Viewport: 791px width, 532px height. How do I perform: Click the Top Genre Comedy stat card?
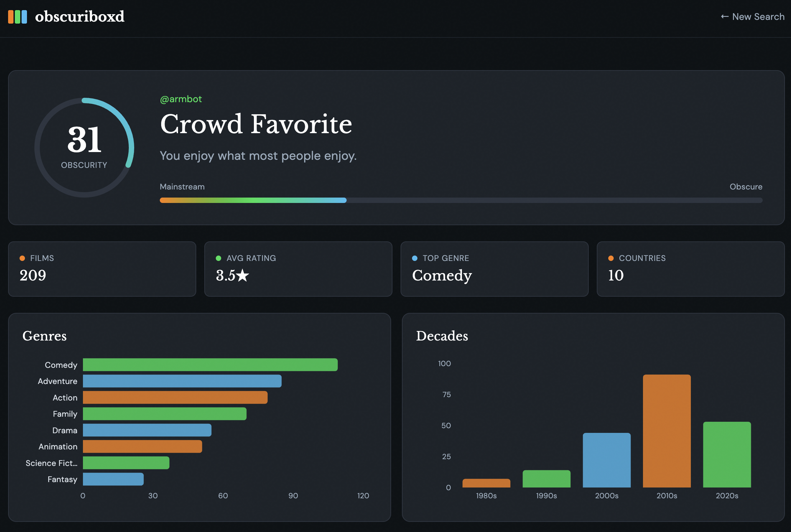494,269
